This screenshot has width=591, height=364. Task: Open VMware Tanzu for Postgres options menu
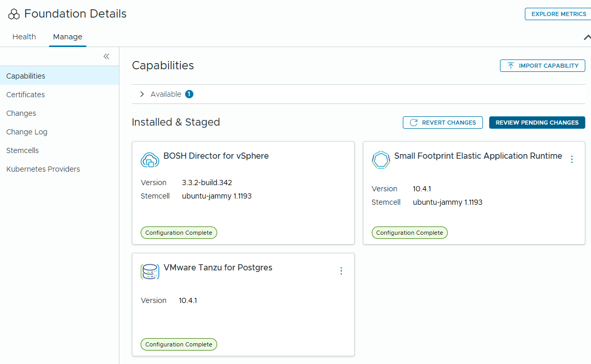pos(341,271)
